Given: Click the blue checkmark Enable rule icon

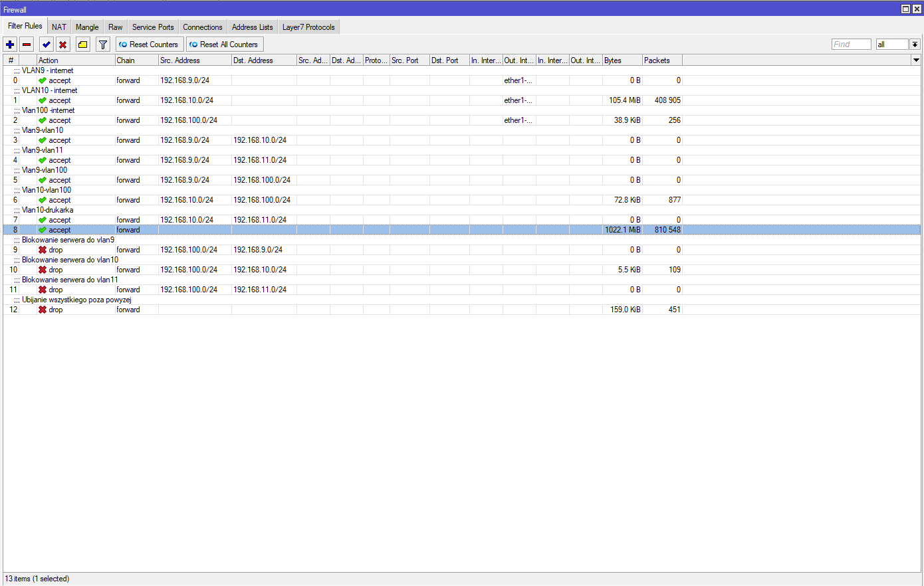Looking at the screenshot, I should click(46, 45).
